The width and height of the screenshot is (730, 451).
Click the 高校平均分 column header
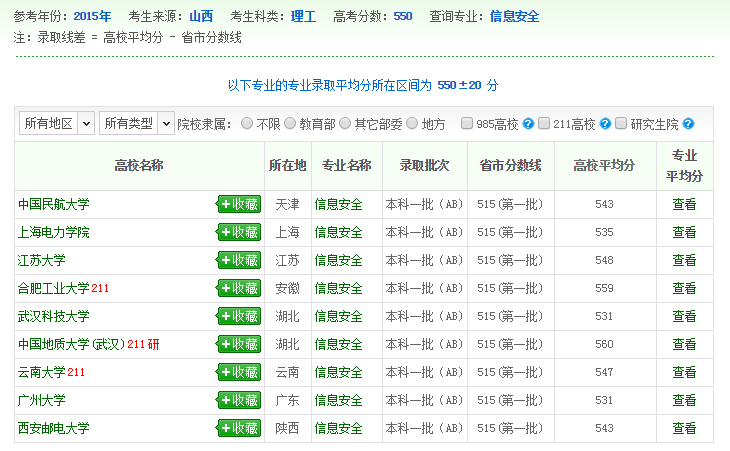coord(603,165)
